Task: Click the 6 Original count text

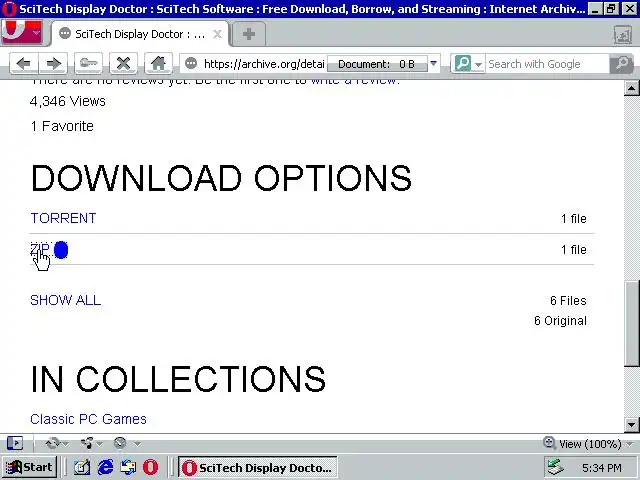Action: 560,321
